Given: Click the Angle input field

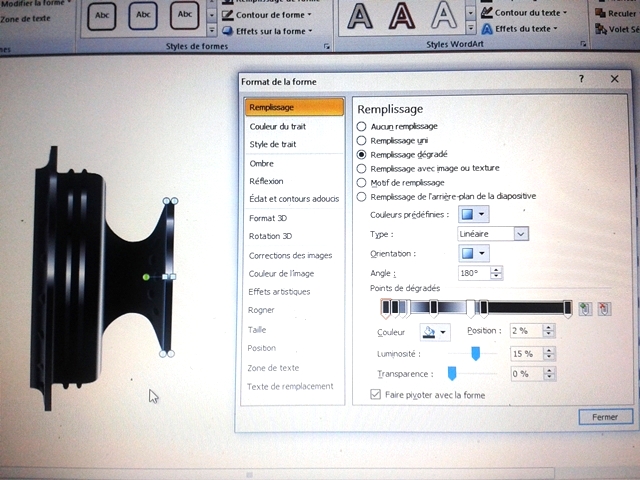Looking at the screenshot, I should [472, 273].
